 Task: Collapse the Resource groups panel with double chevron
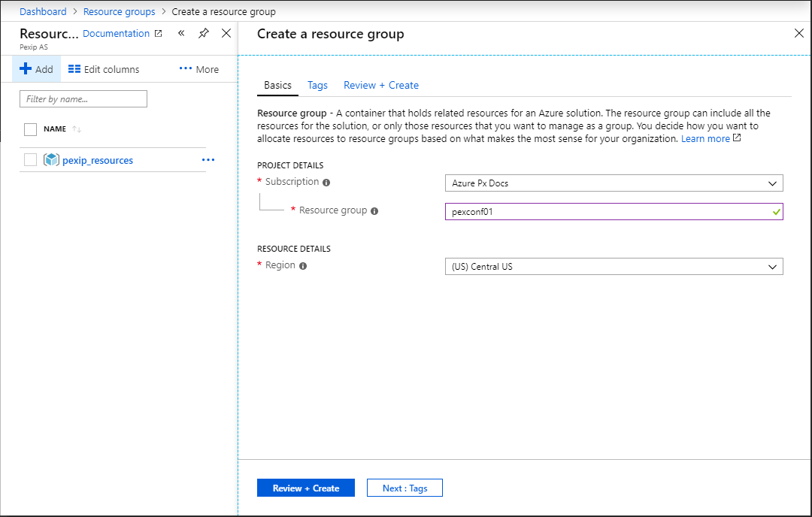click(181, 33)
